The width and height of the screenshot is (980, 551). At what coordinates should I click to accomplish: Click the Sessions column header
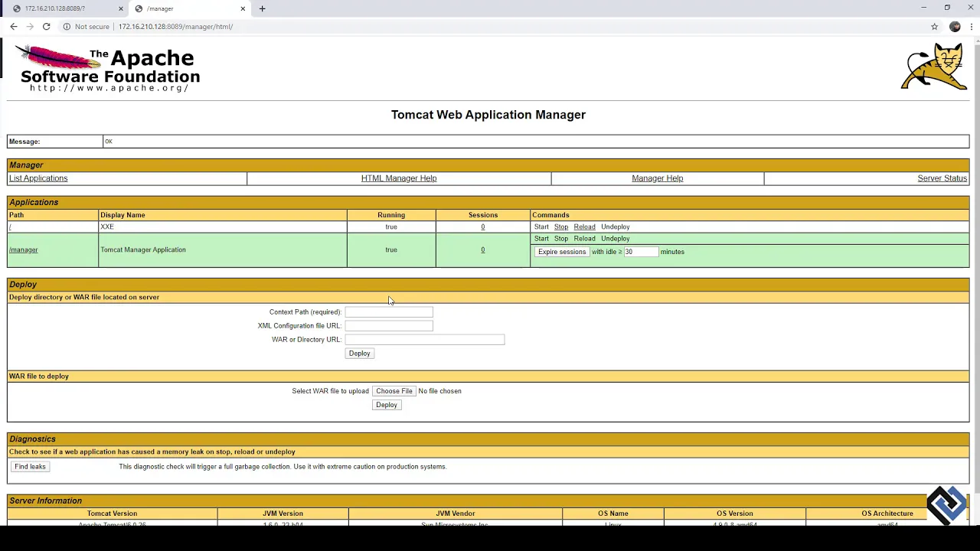pyautogui.click(x=483, y=215)
